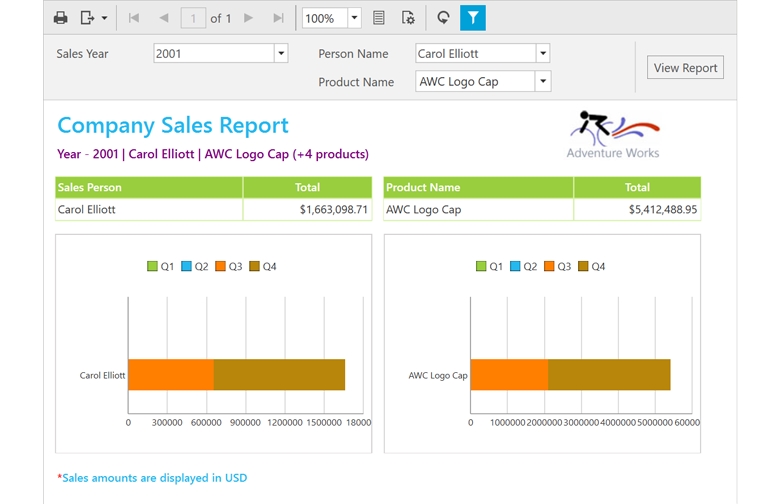Jump to the last page
The image size is (781, 504).
point(278,18)
